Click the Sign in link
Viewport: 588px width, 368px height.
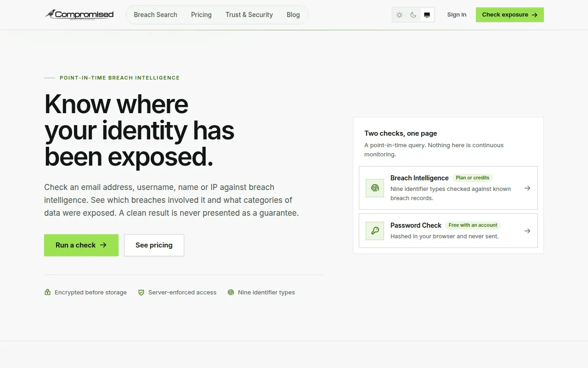pos(457,15)
